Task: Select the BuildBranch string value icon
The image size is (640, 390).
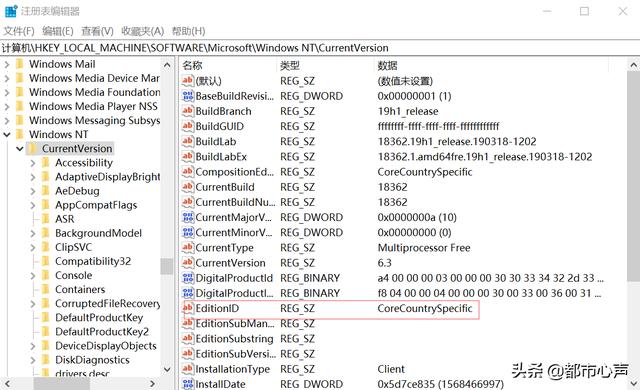Action: (x=188, y=111)
